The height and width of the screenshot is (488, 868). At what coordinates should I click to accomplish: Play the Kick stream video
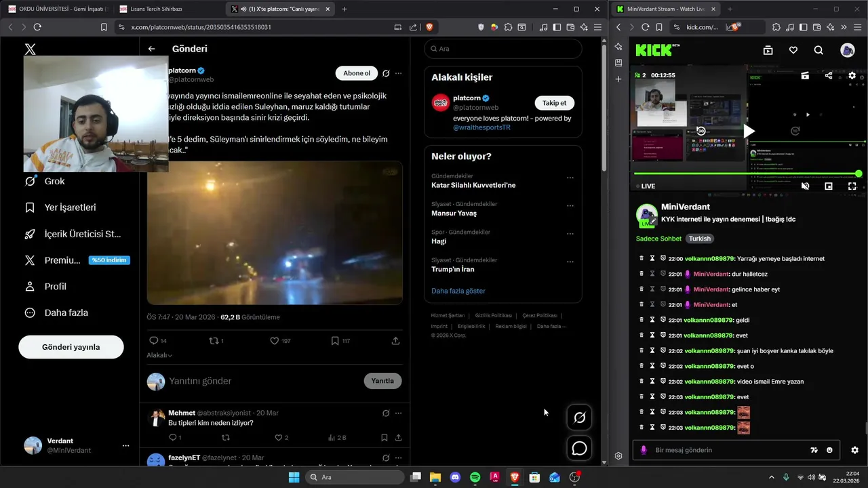749,131
